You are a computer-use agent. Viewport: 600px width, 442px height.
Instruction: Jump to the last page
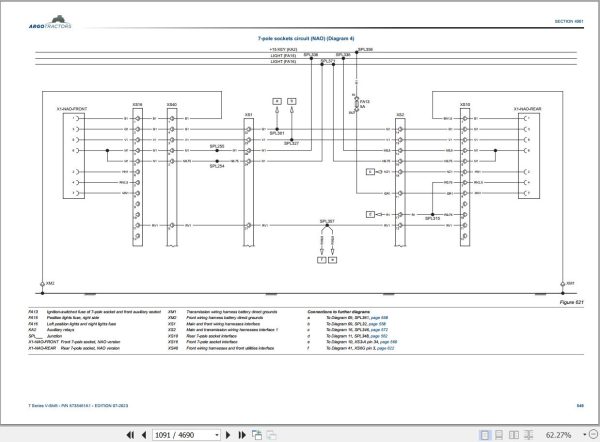pyautogui.click(x=242, y=435)
